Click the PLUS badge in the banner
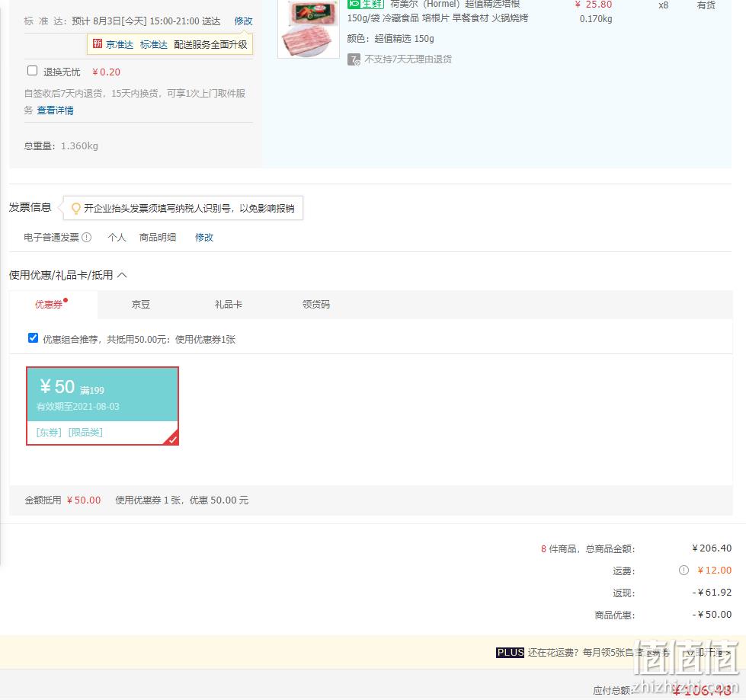This screenshot has width=746, height=700. [x=510, y=653]
